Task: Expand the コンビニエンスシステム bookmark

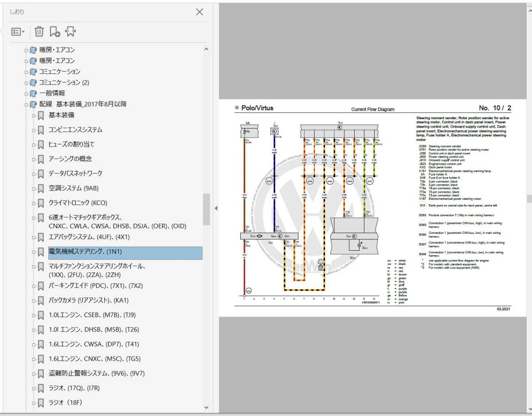Action: pyautogui.click(x=34, y=130)
